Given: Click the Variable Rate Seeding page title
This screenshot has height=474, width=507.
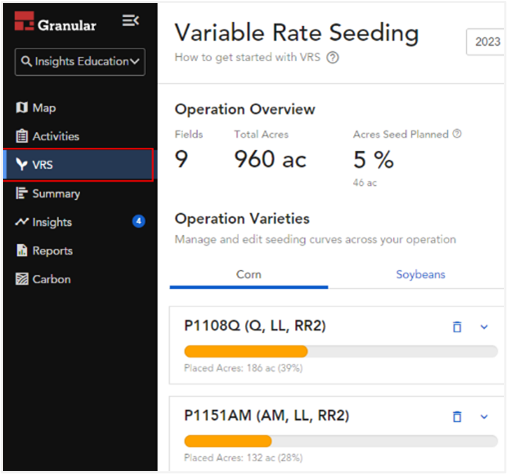Looking at the screenshot, I should (x=297, y=33).
